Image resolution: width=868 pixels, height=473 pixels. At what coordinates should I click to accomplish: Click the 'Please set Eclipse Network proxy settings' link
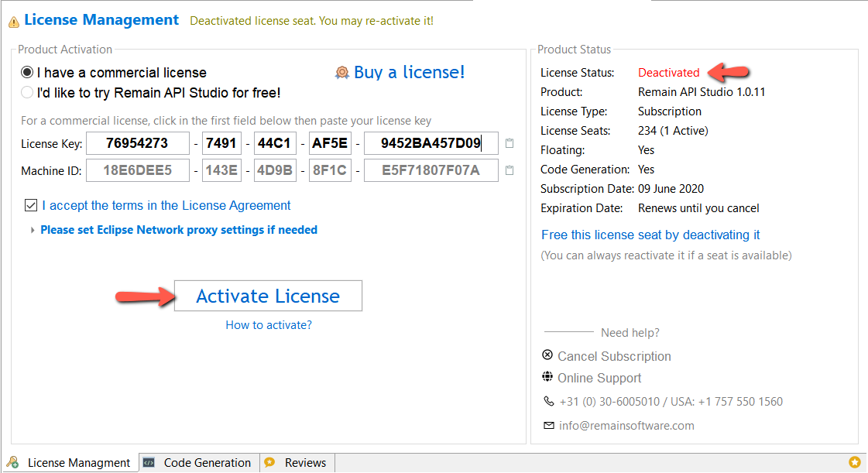pos(179,230)
